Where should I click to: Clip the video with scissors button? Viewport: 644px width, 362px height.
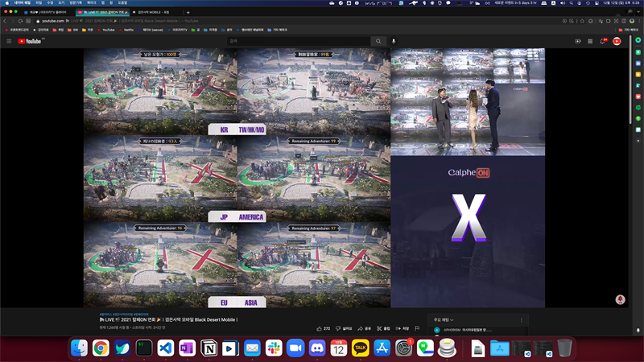pyautogui.click(x=383, y=328)
